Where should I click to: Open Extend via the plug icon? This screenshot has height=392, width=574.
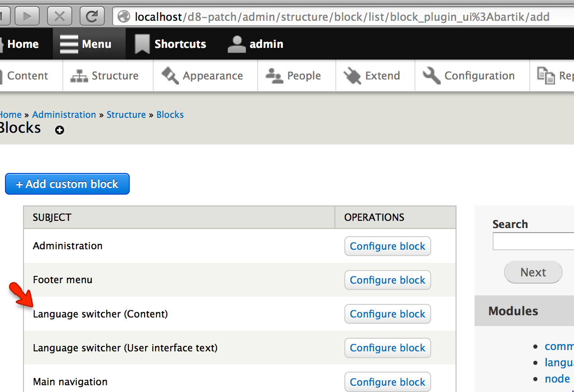tap(352, 75)
